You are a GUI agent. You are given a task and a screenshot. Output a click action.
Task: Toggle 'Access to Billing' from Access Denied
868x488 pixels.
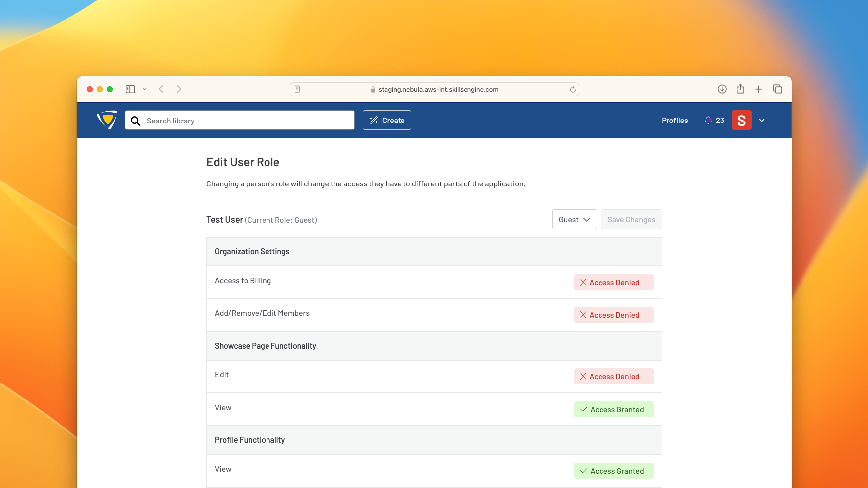[613, 282]
